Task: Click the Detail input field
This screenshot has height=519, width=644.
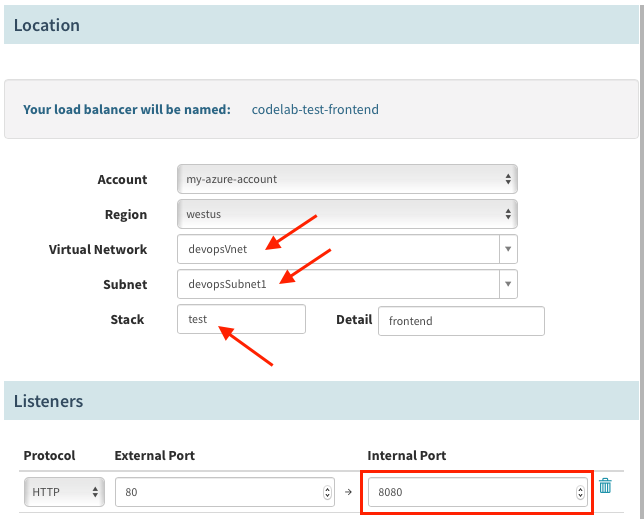Action: pos(461,321)
